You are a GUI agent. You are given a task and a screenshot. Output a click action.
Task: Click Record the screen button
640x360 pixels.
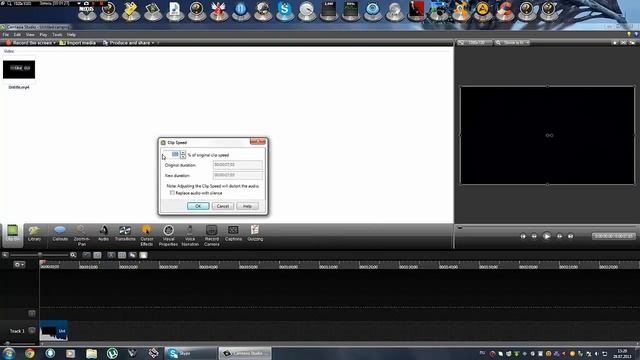click(x=29, y=42)
